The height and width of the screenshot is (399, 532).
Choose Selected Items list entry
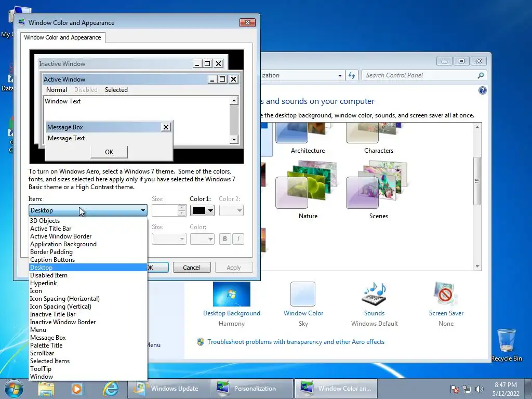click(x=88, y=361)
